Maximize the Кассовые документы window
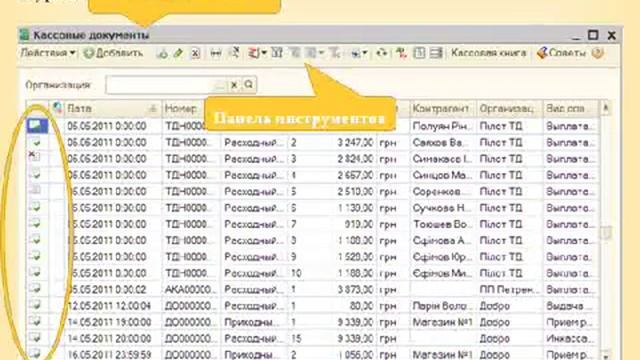The height and width of the screenshot is (360, 640). click(x=593, y=35)
